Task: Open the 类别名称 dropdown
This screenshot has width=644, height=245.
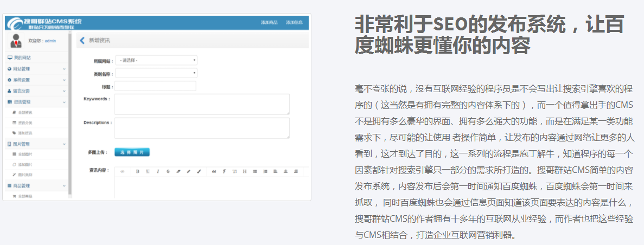Action: [x=156, y=73]
